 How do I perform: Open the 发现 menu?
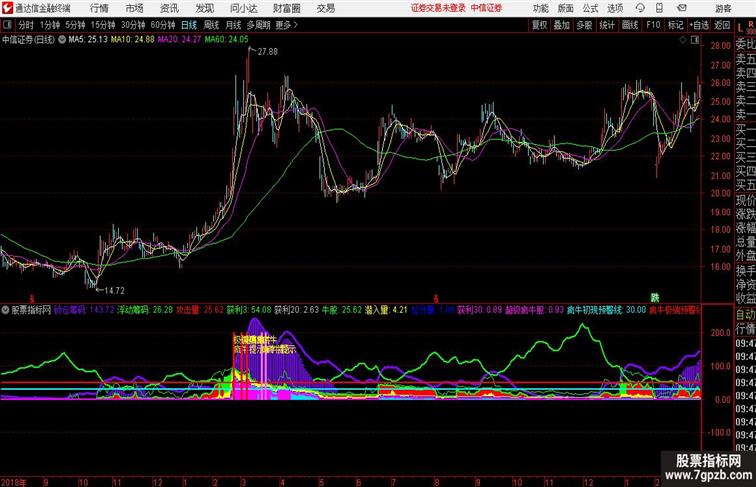204,8
